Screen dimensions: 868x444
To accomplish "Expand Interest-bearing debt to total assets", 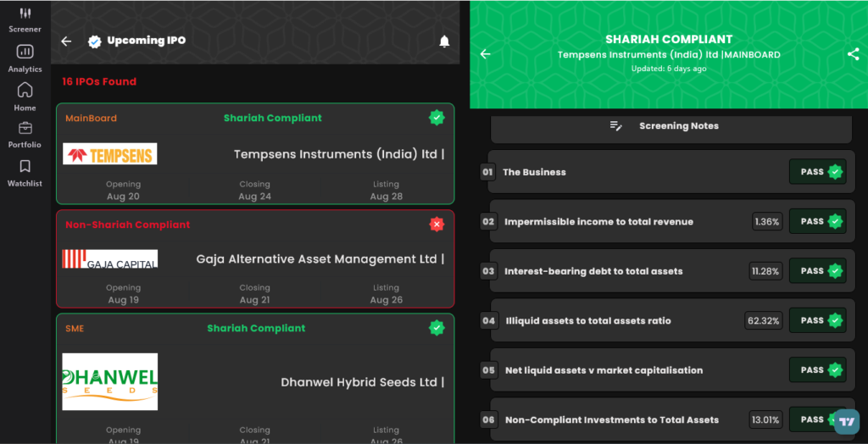I will pos(671,271).
